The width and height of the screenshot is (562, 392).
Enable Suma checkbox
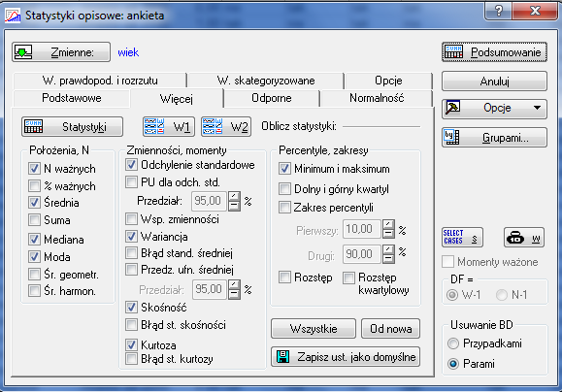[x=34, y=219]
